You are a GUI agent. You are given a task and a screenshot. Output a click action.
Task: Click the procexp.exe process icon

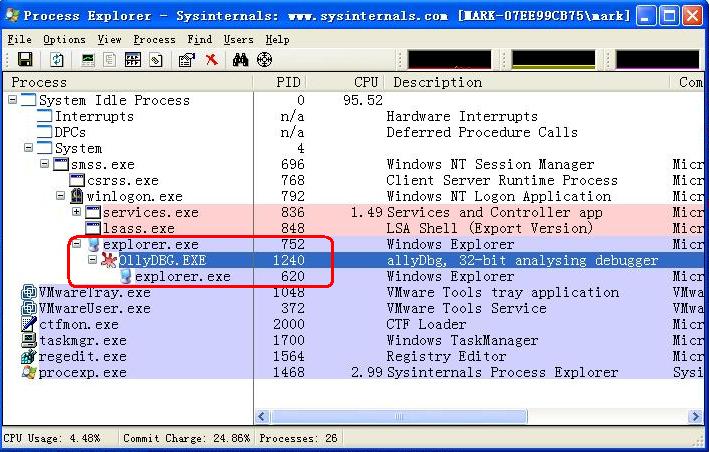tap(29, 372)
